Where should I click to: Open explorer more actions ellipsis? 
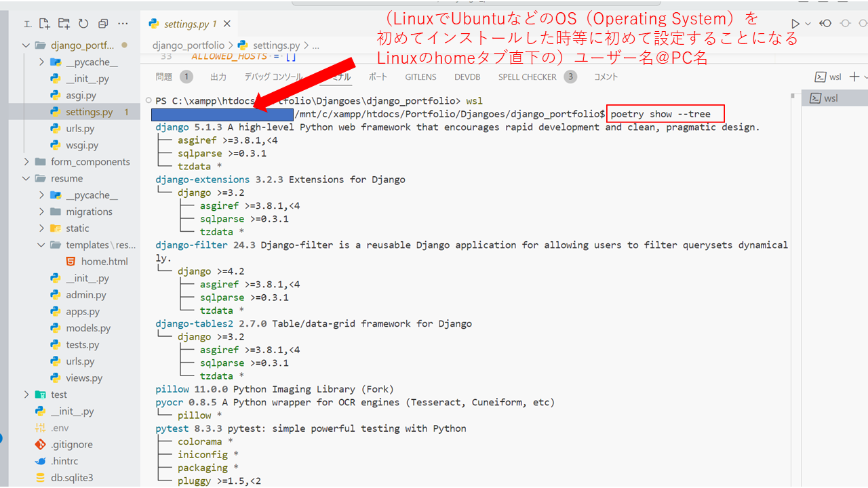pyautogui.click(x=122, y=24)
